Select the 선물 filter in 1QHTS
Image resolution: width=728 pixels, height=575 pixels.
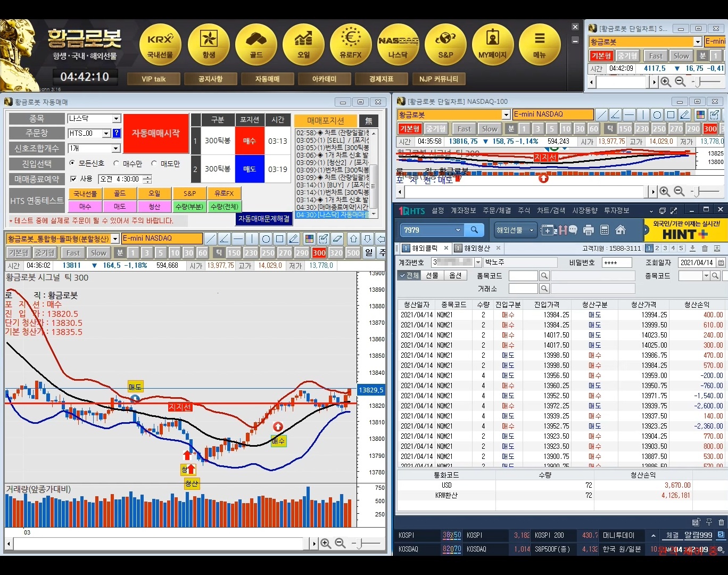[432, 275]
